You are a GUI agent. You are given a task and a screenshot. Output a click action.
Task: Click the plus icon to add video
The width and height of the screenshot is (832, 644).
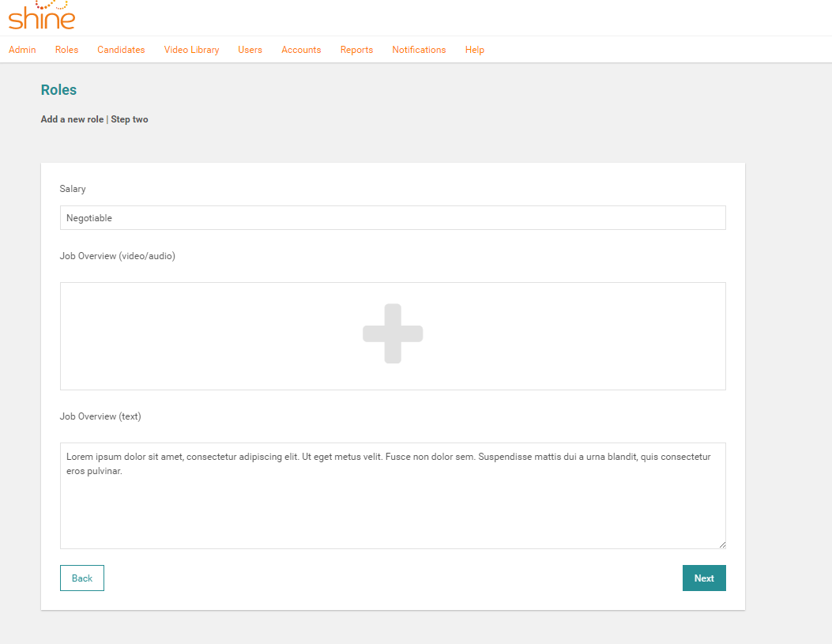tap(393, 334)
